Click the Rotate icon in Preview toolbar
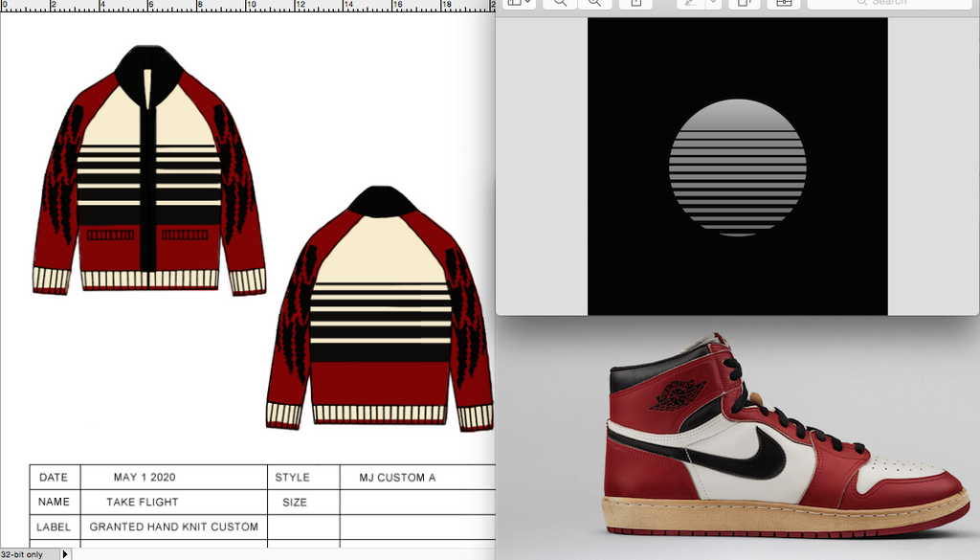This screenshot has height=560, width=980. [x=744, y=3]
